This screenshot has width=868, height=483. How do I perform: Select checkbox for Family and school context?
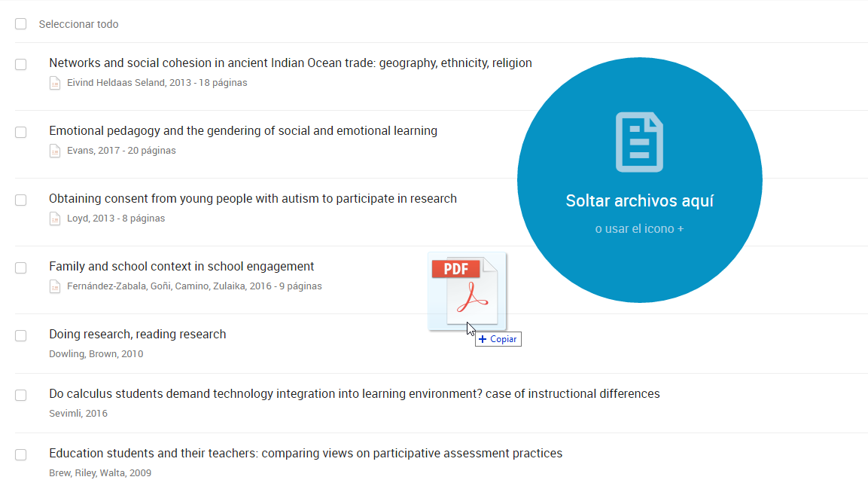coord(21,268)
